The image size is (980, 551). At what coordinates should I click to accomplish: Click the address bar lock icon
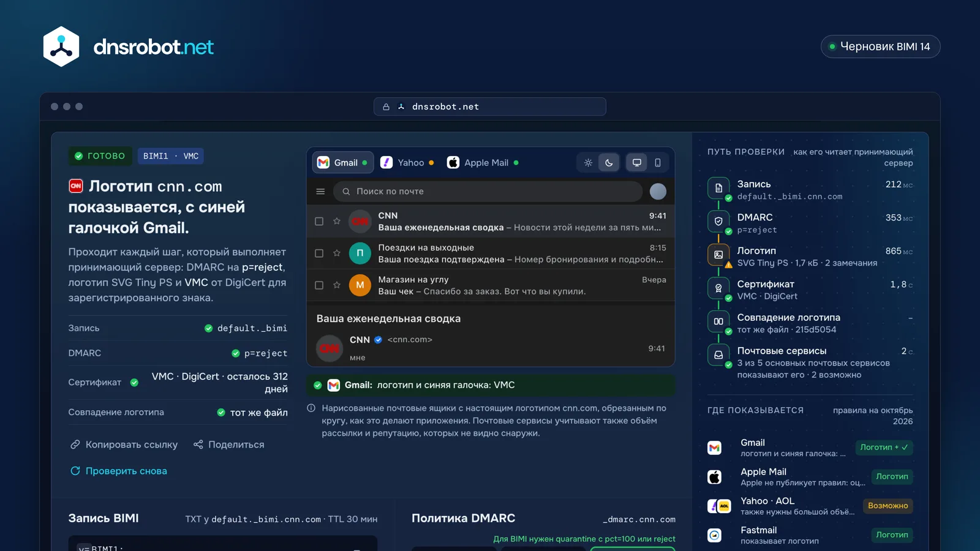(386, 107)
